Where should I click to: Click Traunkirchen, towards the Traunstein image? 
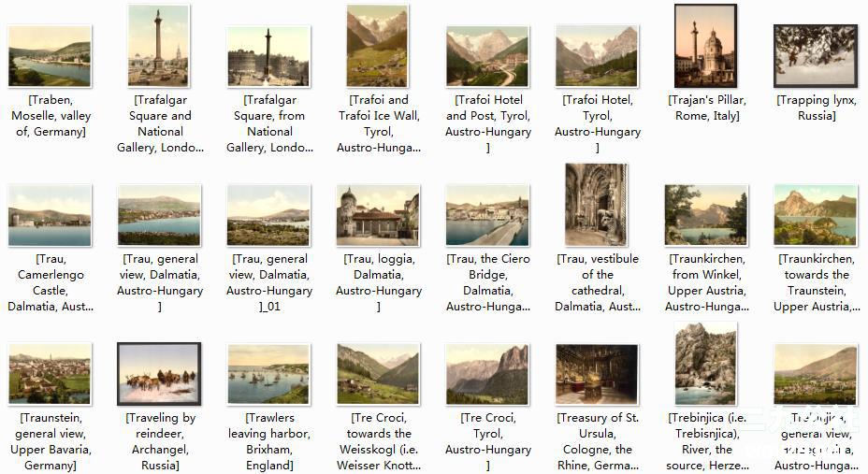[816, 215]
